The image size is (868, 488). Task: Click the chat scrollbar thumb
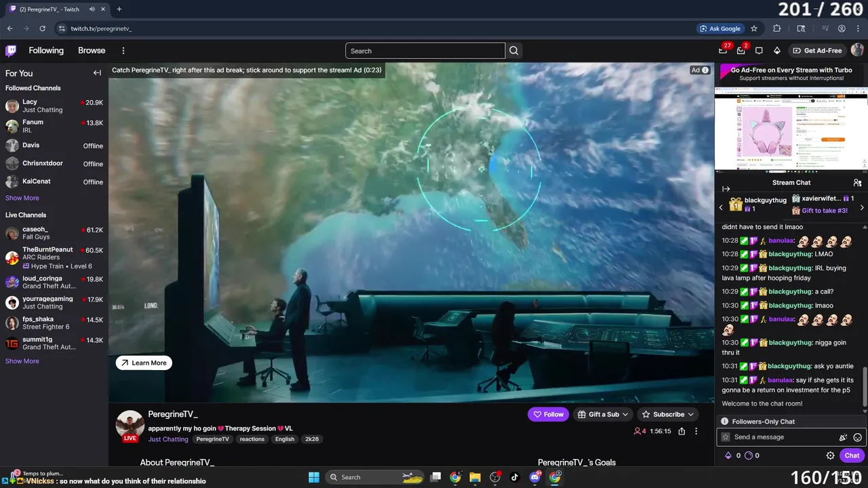[864, 387]
